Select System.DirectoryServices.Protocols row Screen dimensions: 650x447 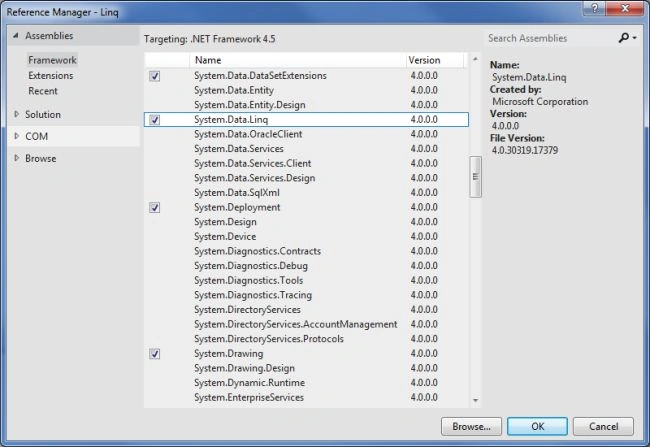pos(306,339)
